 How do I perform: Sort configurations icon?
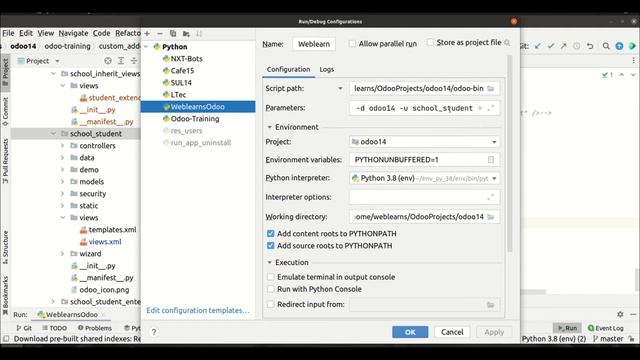tap(199, 33)
